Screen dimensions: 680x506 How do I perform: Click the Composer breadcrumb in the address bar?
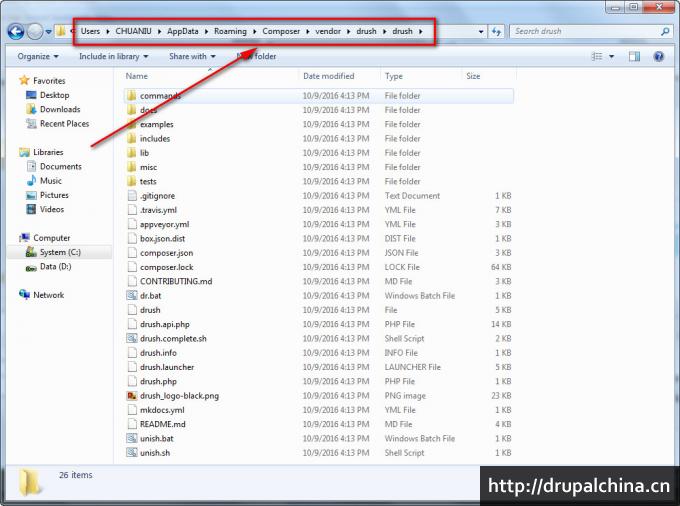[280, 32]
